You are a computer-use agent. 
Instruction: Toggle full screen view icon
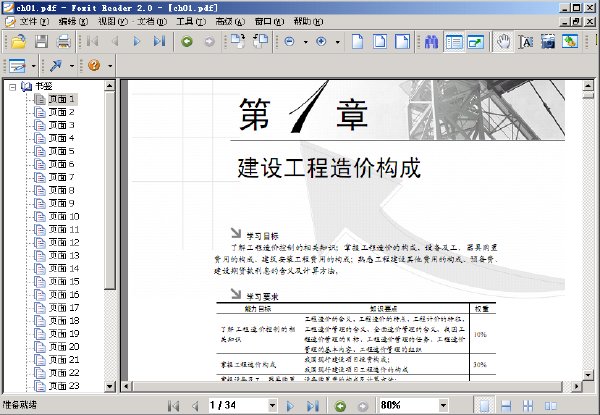476,41
